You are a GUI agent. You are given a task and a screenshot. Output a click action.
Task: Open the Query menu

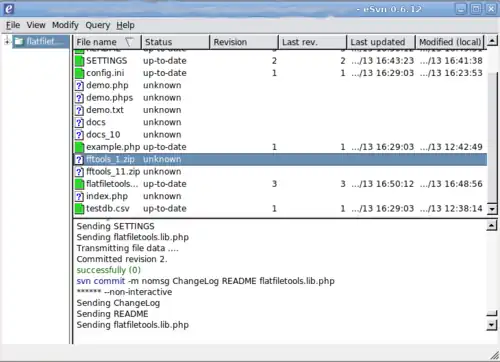[x=98, y=25]
